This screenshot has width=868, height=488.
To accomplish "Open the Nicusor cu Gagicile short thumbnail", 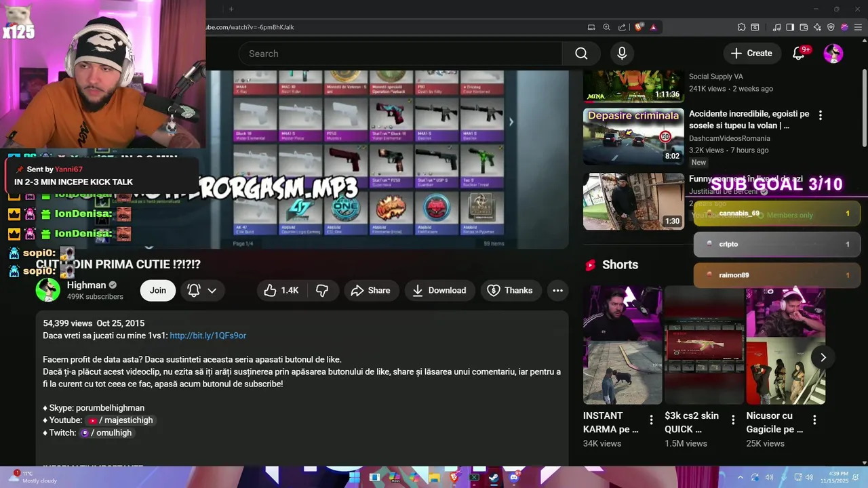I will point(785,345).
